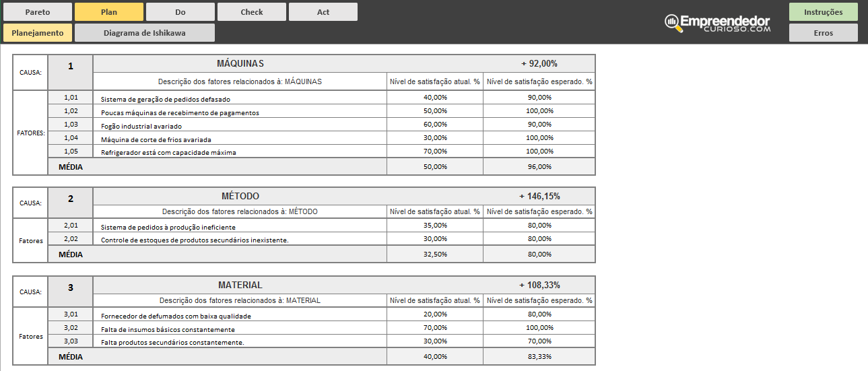Click the + 108,33% improvement value
Viewport: 868px width, 371px height.
coord(539,285)
